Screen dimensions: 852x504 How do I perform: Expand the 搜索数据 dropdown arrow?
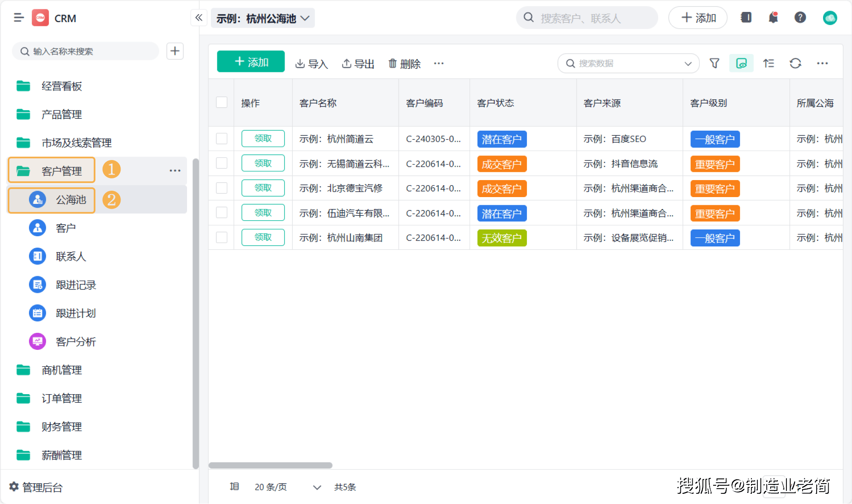point(688,63)
